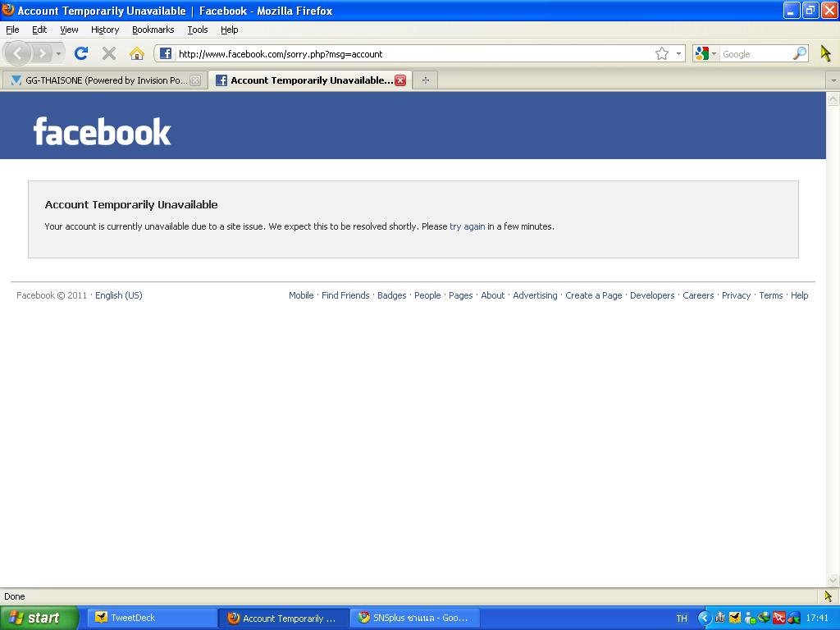Viewport: 840px width, 630px height.
Task: Click the Stop loading X icon
Action: pyautogui.click(x=109, y=53)
